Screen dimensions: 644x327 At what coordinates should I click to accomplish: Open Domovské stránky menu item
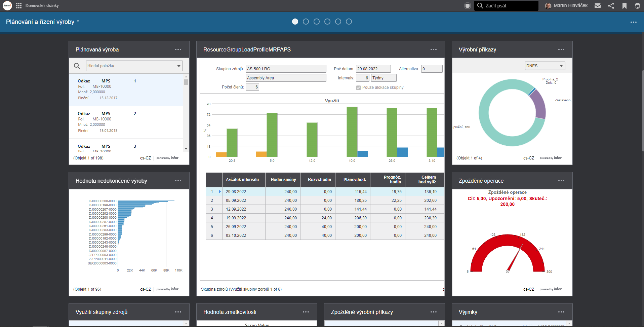(42, 6)
